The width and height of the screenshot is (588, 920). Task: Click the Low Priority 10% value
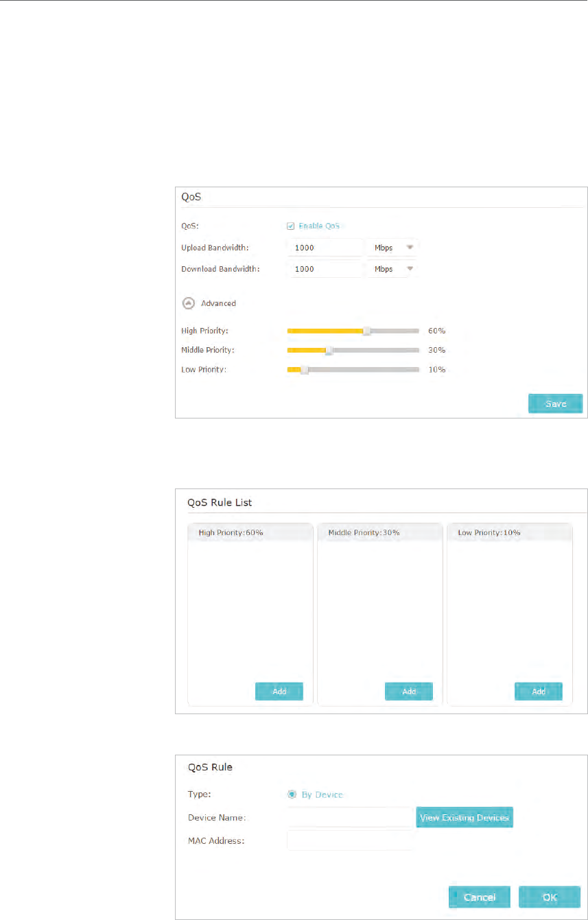pos(437,369)
